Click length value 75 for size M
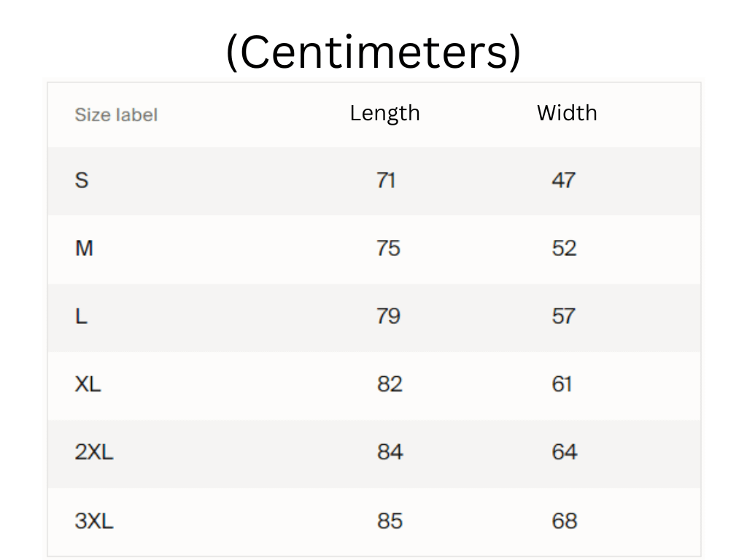 pyautogui.click(x=388, y=249)
